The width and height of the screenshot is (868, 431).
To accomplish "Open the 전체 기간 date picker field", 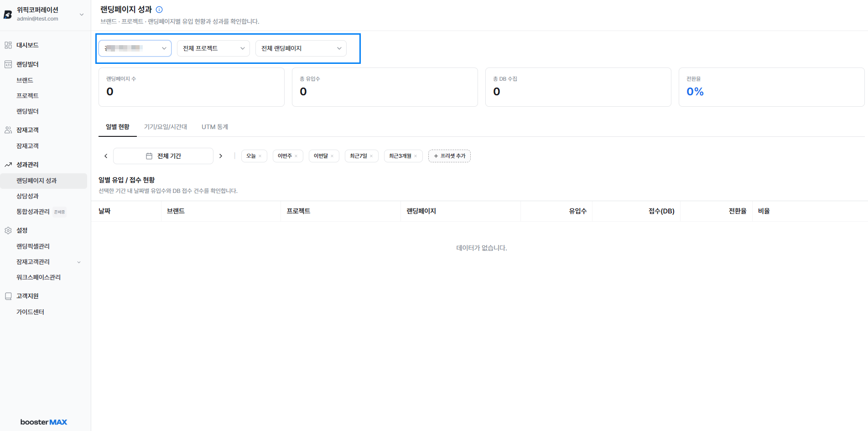I will [163, 156].
